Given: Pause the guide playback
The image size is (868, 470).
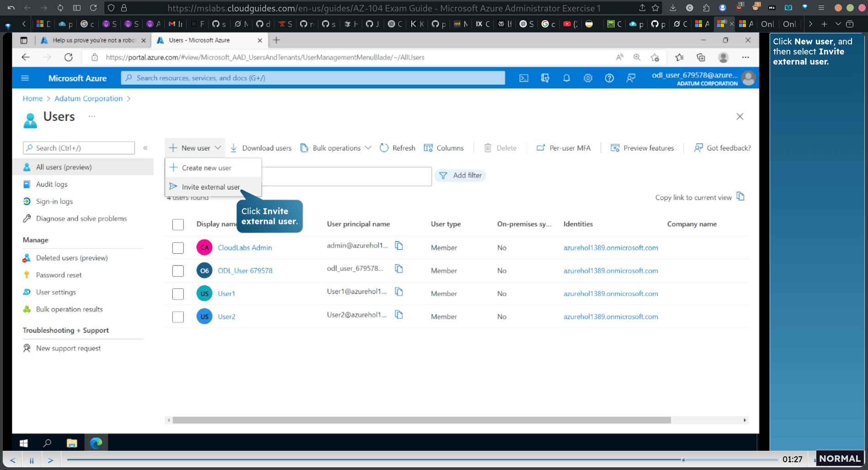Looking at the screenshot, I should click(32, 460).
